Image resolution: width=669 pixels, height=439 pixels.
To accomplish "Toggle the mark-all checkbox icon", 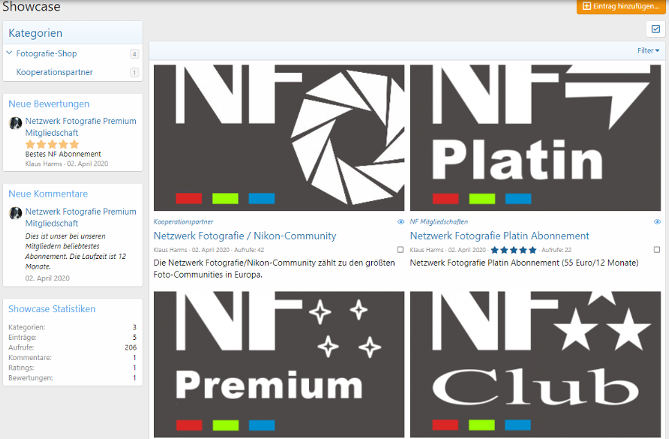I will [x=656, y=29].
